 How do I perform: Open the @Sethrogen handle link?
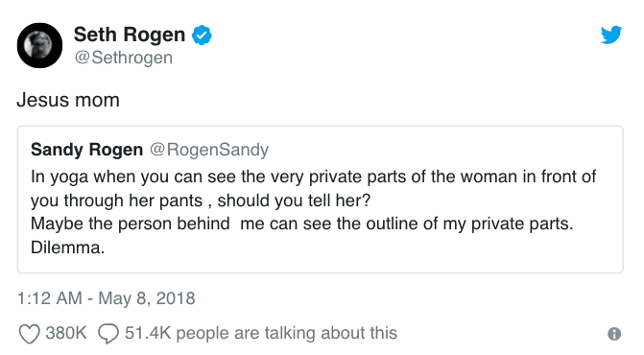tap(123, 58)
